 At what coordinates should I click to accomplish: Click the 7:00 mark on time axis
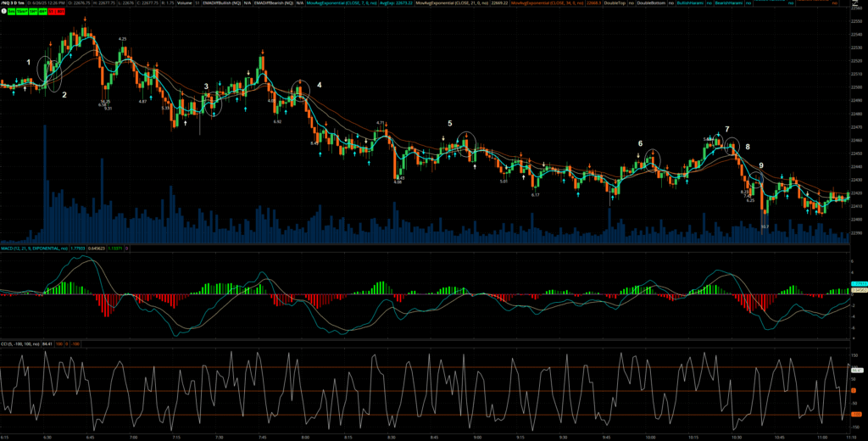pos(133,437)
